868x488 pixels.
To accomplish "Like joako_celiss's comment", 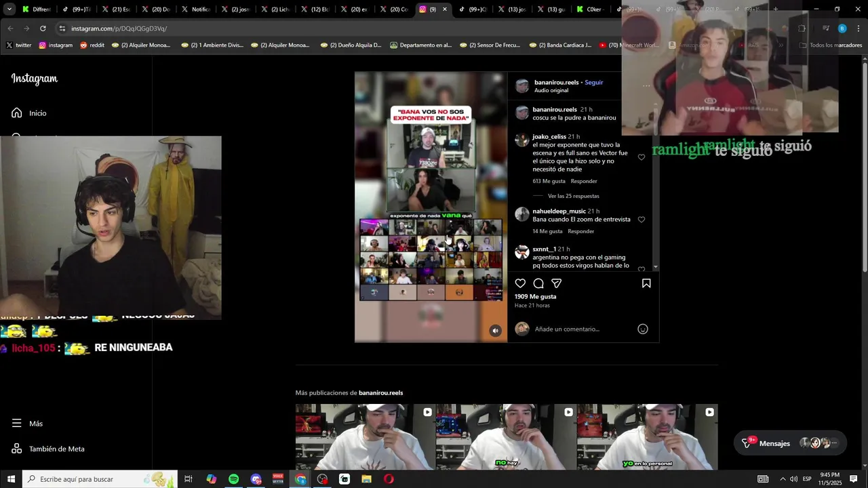I will coord(642,157).
